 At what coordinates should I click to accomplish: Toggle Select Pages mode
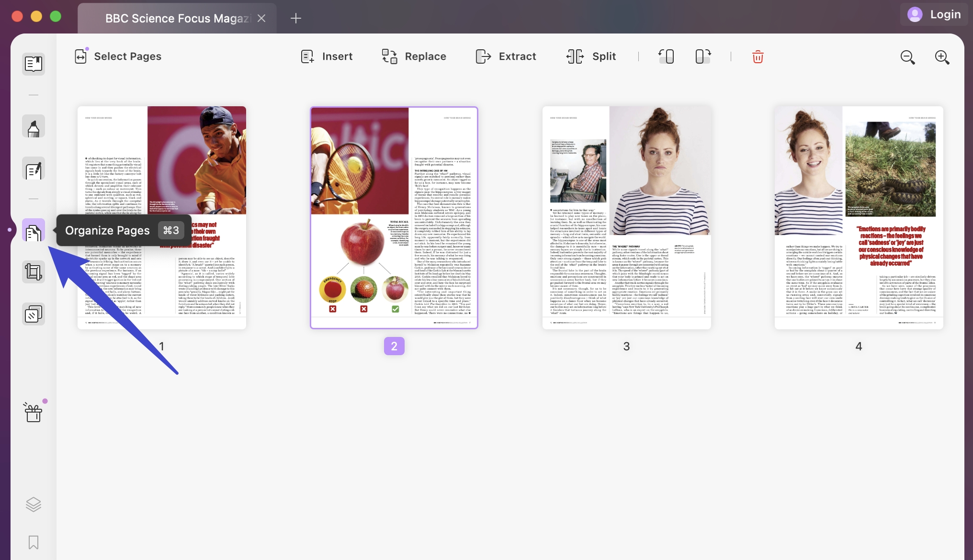point(118,56)
